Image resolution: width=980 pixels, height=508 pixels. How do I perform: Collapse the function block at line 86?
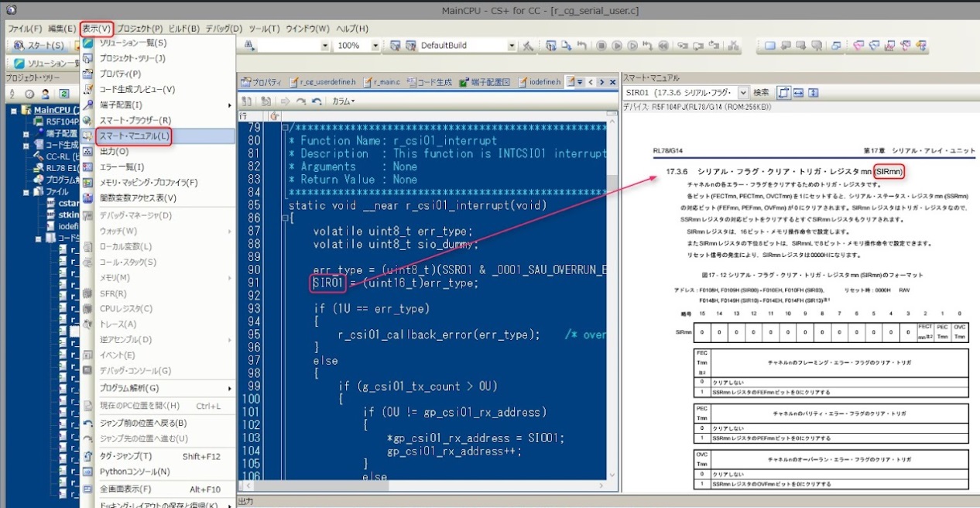click(x=284, y=219)
